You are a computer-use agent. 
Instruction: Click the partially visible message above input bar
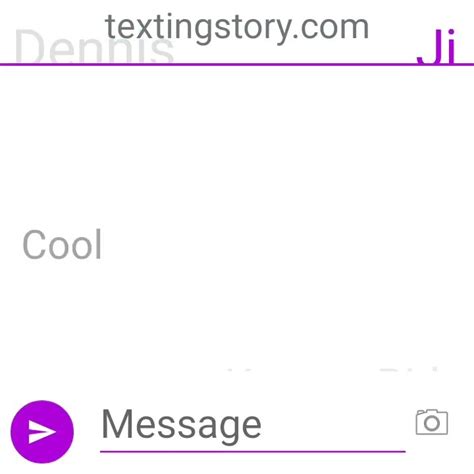pos(332,369)
